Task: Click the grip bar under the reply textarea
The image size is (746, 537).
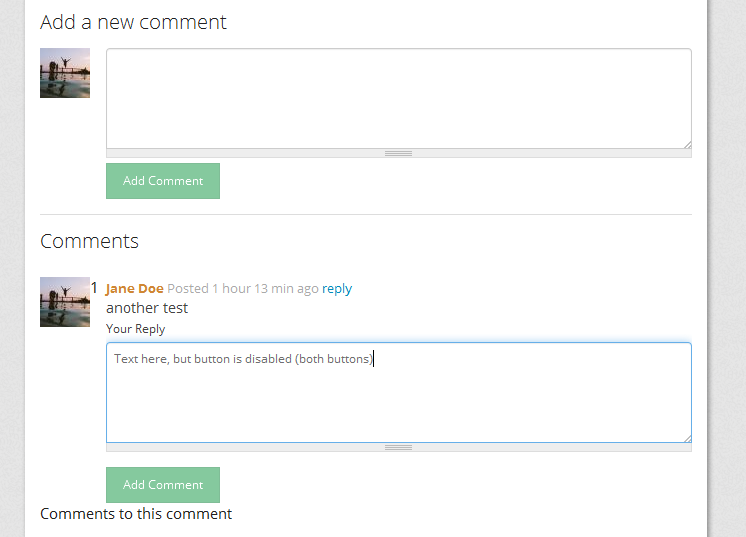Action: point(398,447)
